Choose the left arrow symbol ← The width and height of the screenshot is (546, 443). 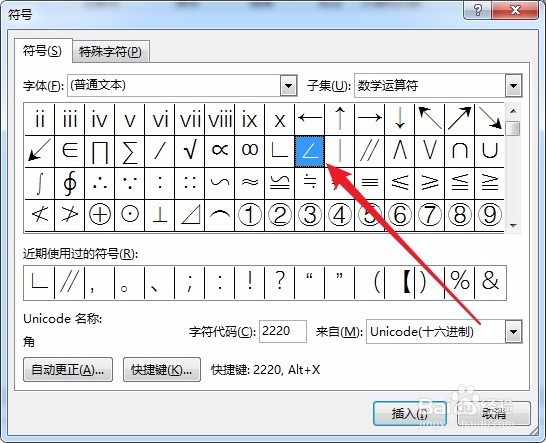(x=310, y=119)
